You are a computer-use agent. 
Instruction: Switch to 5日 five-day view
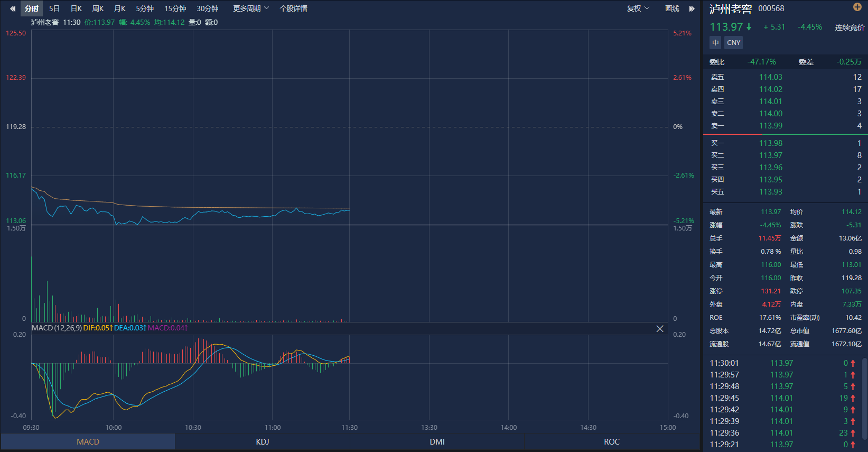[x=54, y=8]
